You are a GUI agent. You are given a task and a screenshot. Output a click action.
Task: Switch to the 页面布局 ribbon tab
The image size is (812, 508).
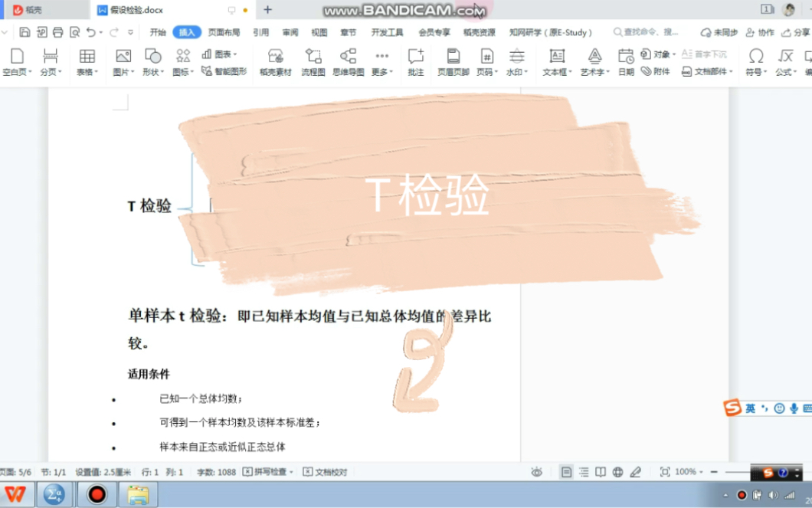click(225, 32)
